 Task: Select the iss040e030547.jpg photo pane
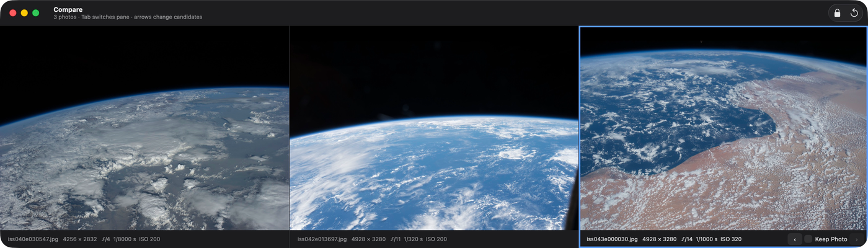(144, 128)
